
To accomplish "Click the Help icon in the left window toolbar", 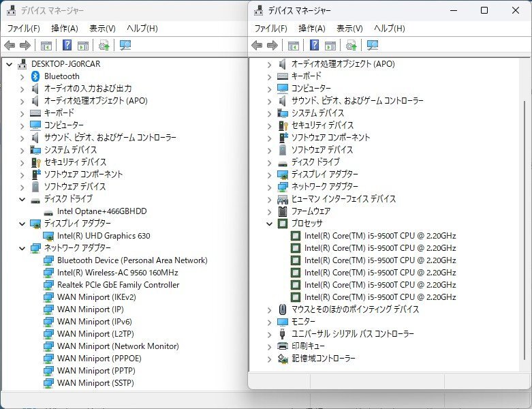I will coord(67,45).
